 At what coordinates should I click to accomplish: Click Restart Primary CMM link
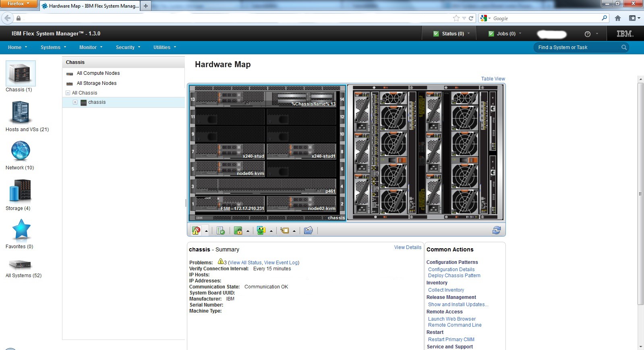coord(451,340)
